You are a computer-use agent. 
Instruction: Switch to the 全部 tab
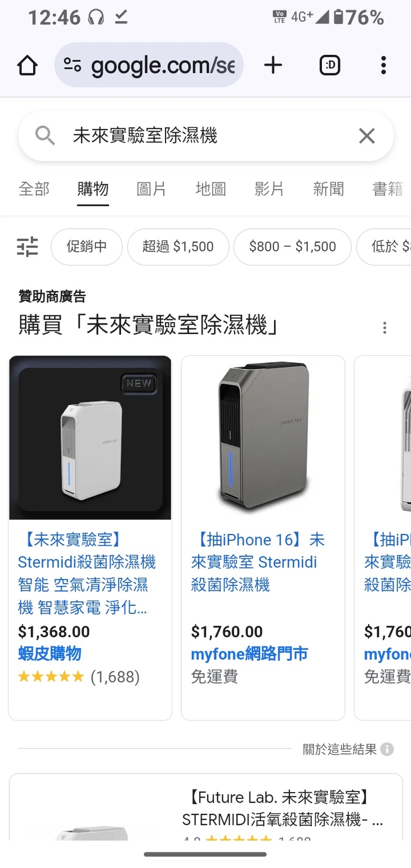[x=34, y=189]
